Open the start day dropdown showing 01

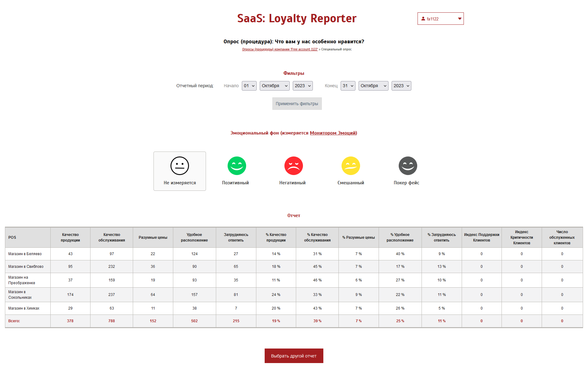click(x=249, y=86)
